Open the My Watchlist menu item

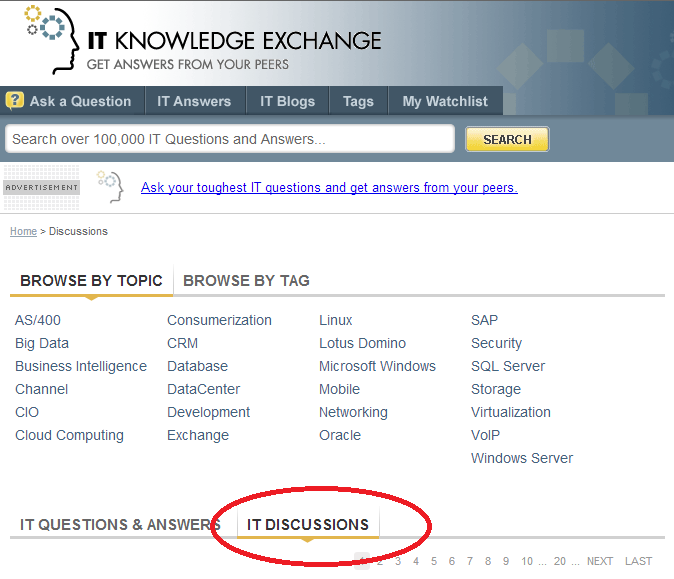445,101
